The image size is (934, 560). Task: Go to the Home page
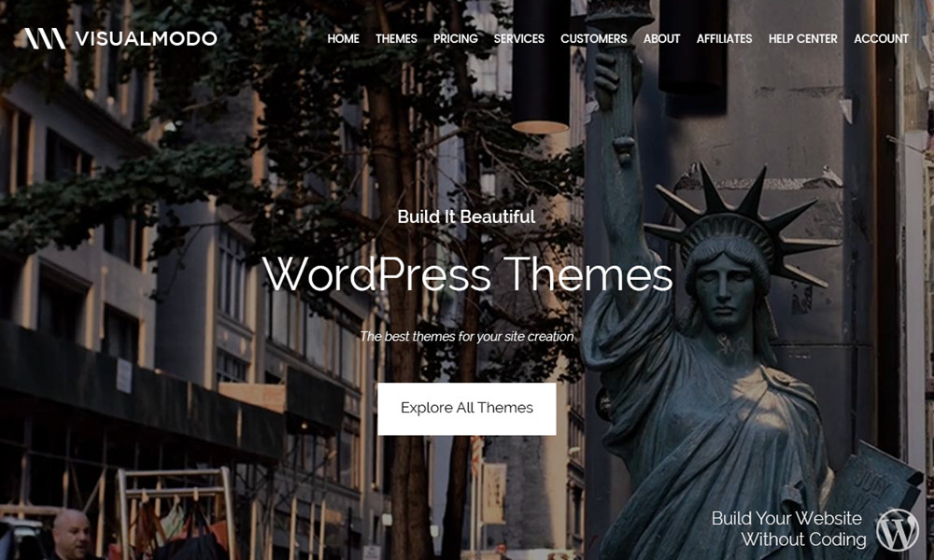pyautogui.click(x=343, y=38)
